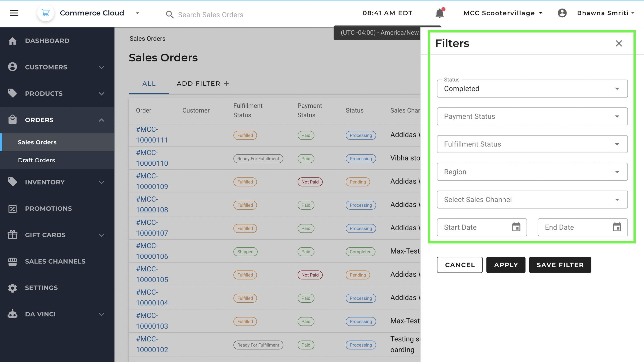Click the user account avatar icon

(x=562, y=13)
